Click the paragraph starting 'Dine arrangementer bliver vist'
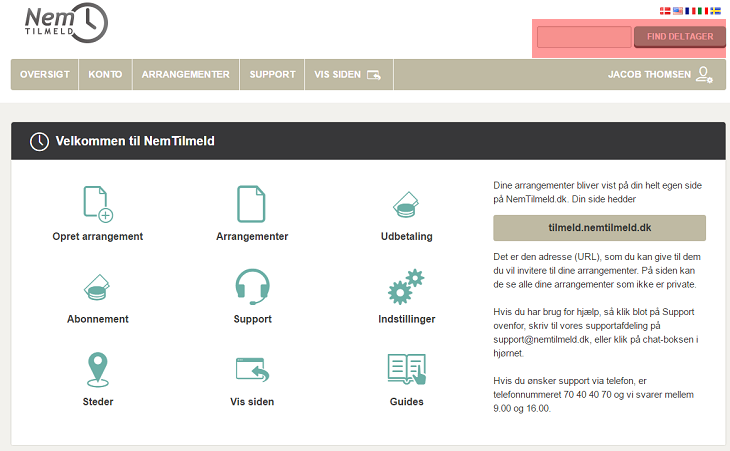 (x=598, y=192)
